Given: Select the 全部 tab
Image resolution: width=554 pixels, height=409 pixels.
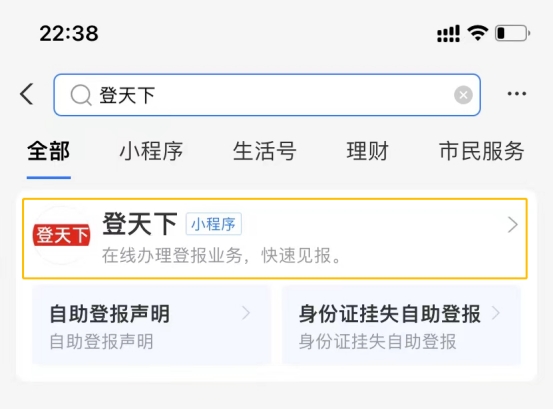Looking at the screenshot, I should [49, 151].
